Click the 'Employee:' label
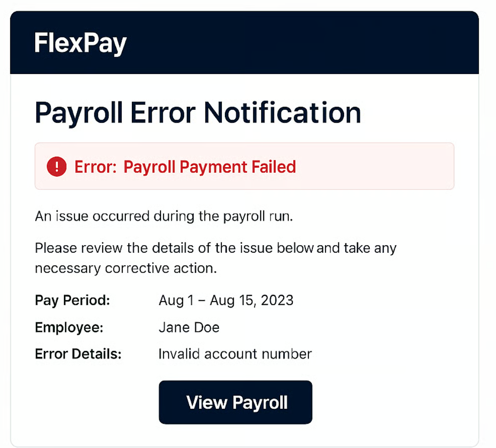This screenshot has width=496, height=448. coord(69,327)
